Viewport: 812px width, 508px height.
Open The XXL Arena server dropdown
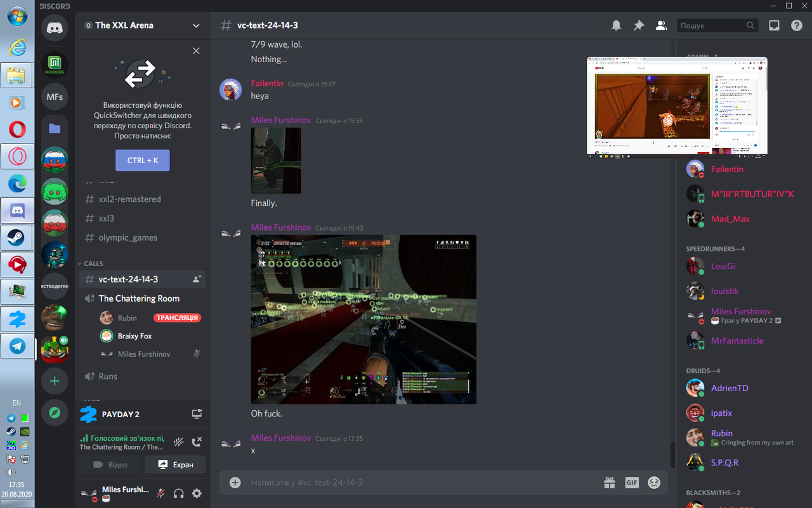tap(143, 25)
